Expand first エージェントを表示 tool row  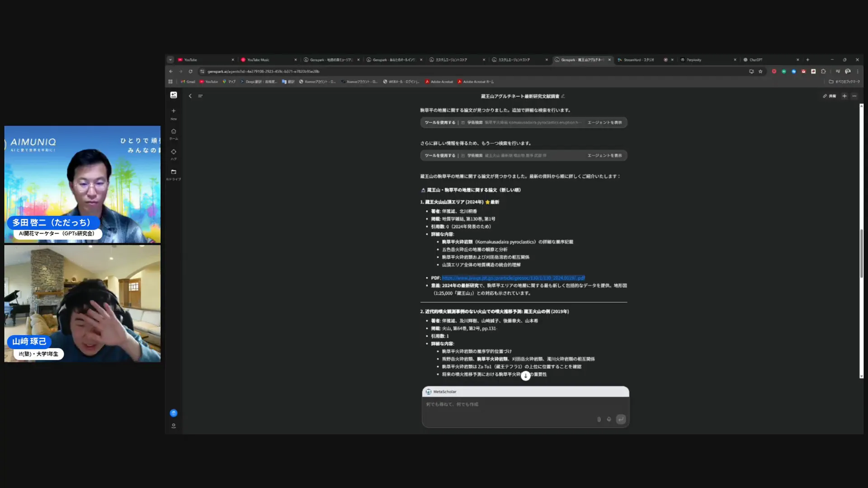[x=604, y=122]
